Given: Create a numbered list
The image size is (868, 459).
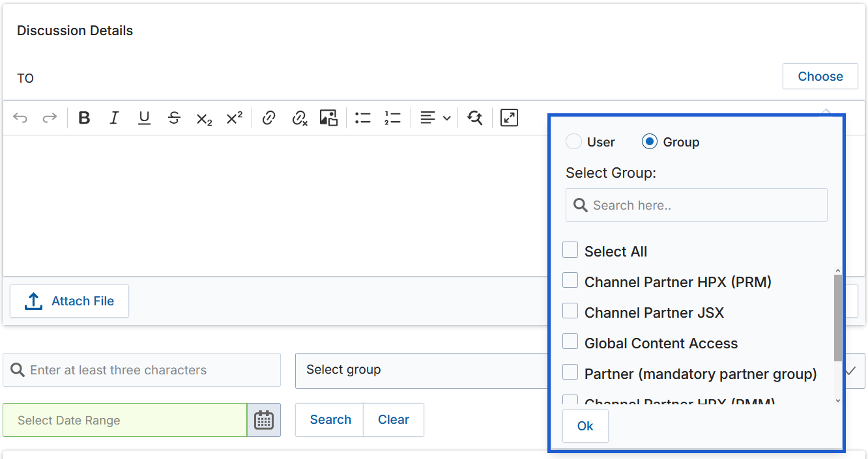Looking at the screenshot, I should pyautogui.click(x=392, y=118).
